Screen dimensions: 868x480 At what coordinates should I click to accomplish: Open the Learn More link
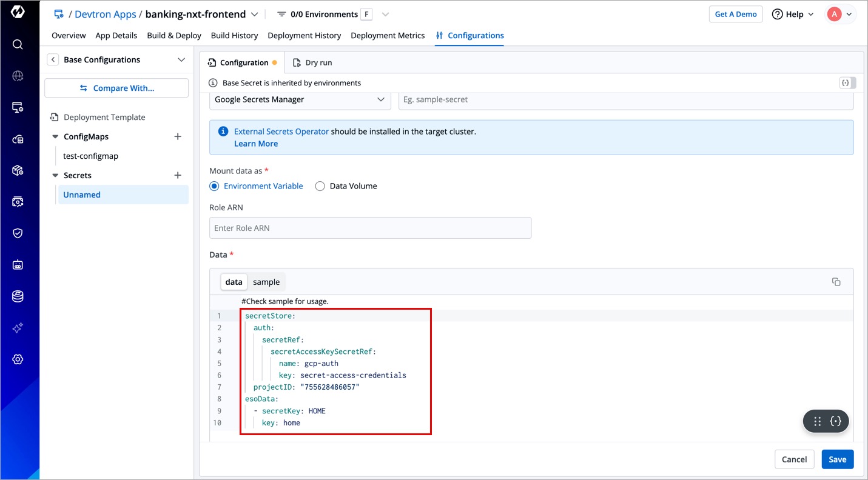(256, 144)
